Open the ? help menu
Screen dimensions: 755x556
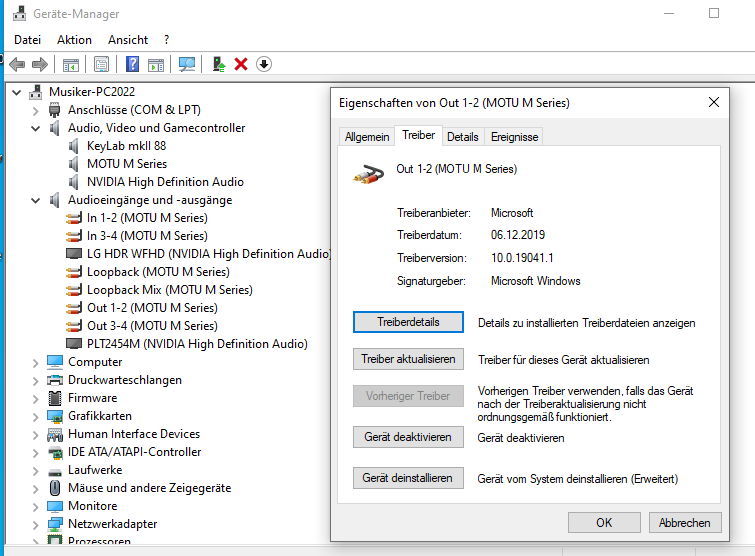coord(167,40)
